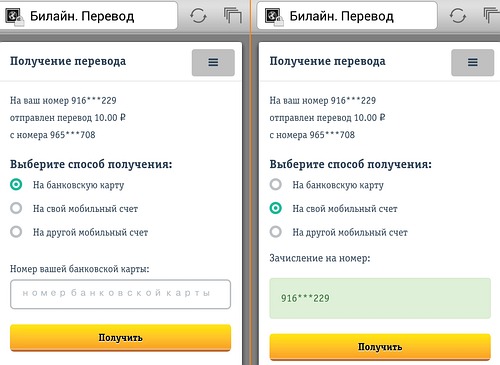Image resolution: width=500 pixels, height=365 pixels.
Task: Open tabs overview in right browser
Action: [492, 16]
